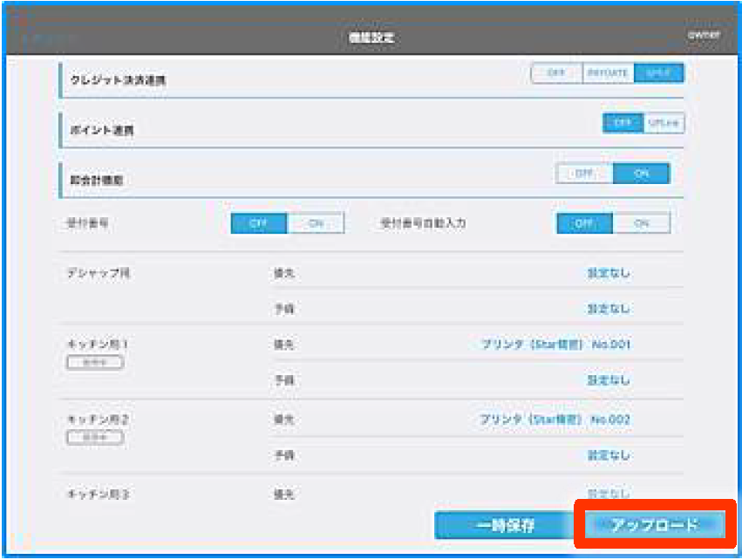
Task: Set 受付番号 to OFF
Action: click(259, 223)
